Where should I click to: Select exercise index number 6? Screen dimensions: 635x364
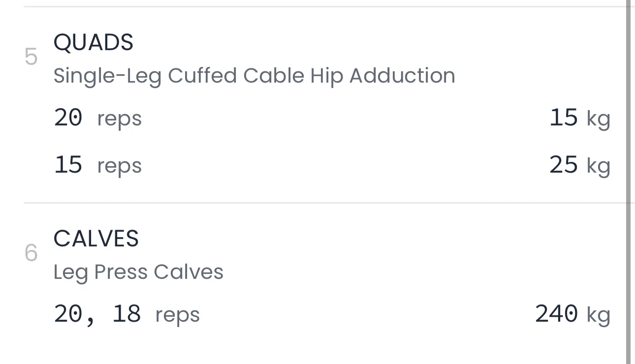31,254
